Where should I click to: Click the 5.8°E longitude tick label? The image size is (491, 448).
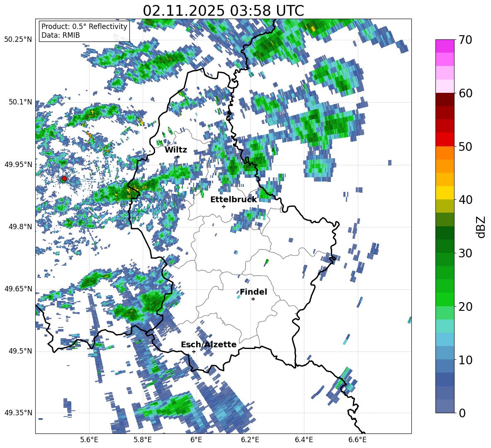(143, 440)
